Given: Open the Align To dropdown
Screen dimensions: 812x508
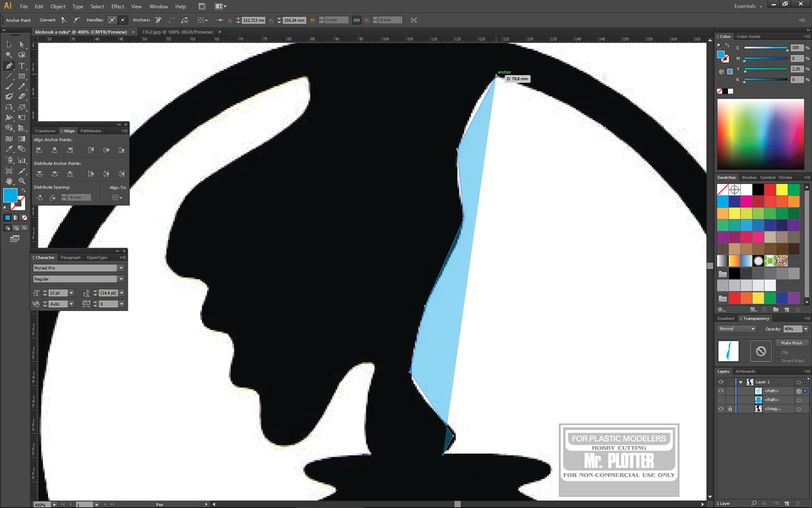Looking at the screenshot, I should coord(117,197).
